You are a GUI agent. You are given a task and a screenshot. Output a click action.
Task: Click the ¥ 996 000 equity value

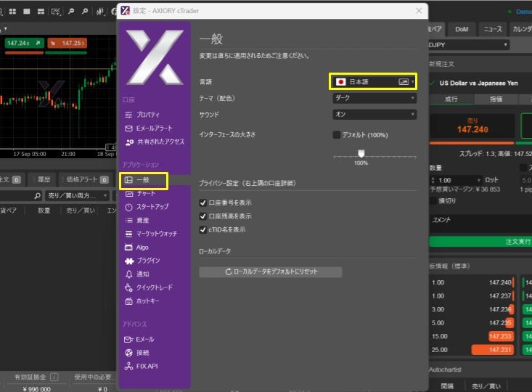click(x=36, y=388)
